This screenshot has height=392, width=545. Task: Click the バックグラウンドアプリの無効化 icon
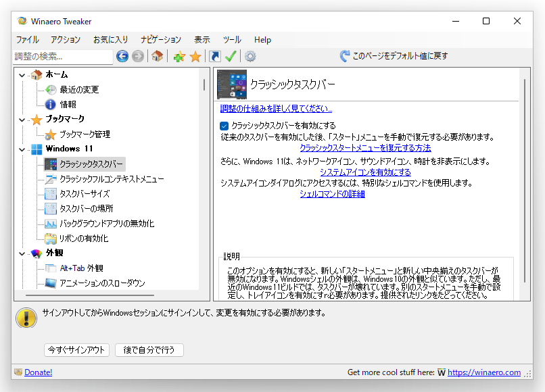51,224
